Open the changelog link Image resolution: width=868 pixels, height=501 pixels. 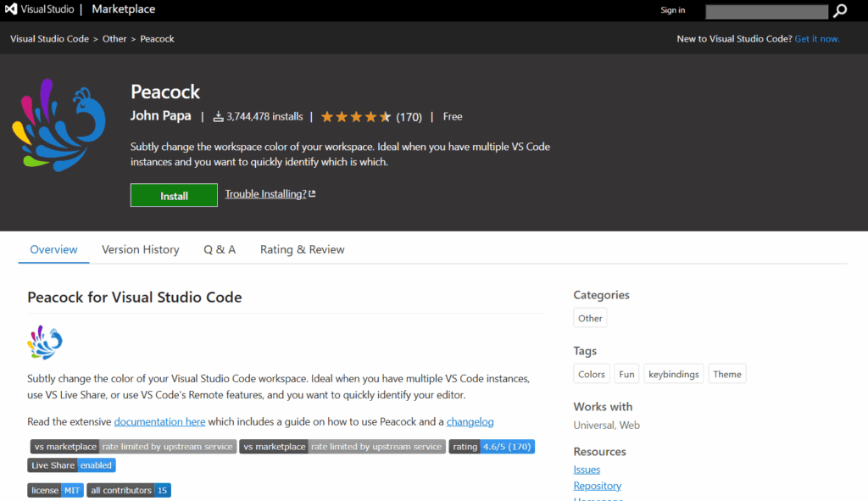470,422
